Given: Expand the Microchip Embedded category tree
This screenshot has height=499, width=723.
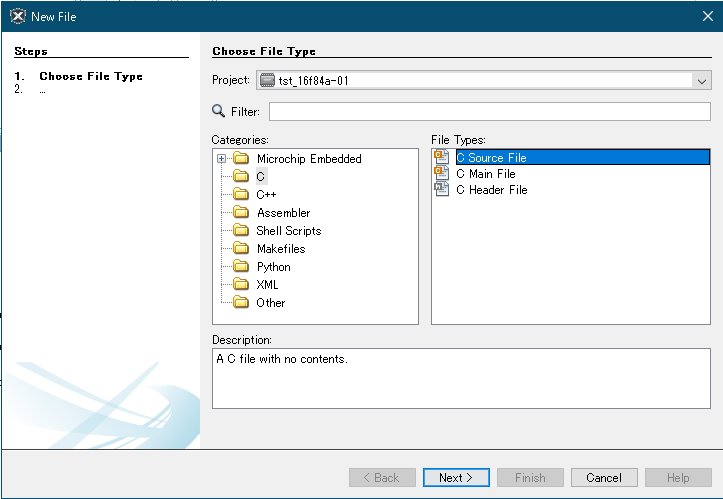Looking at the screenshot, I should tap(221, 159).
